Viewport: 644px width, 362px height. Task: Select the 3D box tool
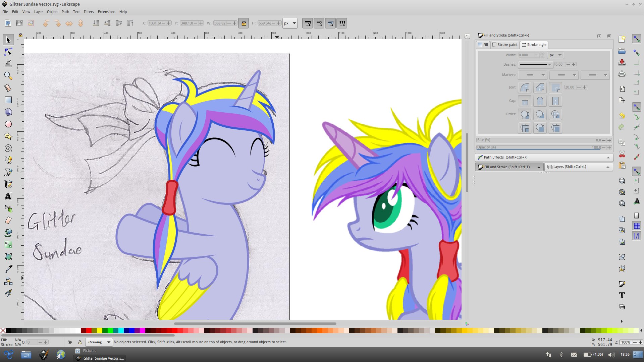point(8,112)
